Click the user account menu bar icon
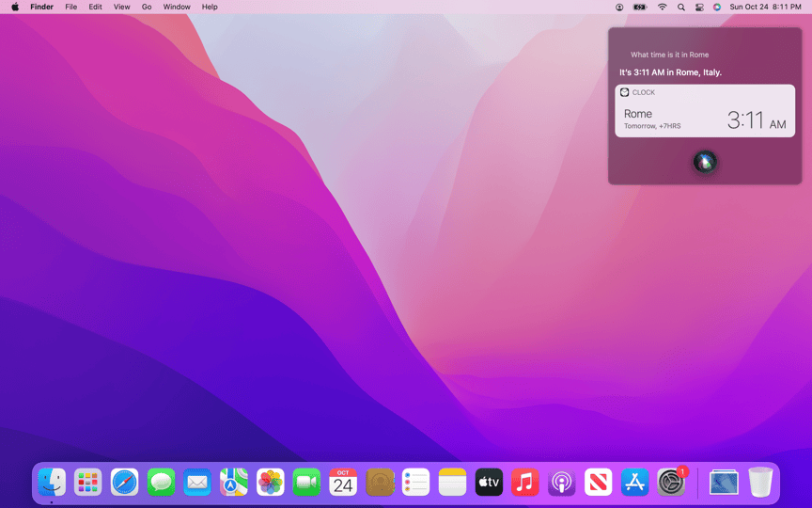812x508 pixels. click(x=619, y=8)
